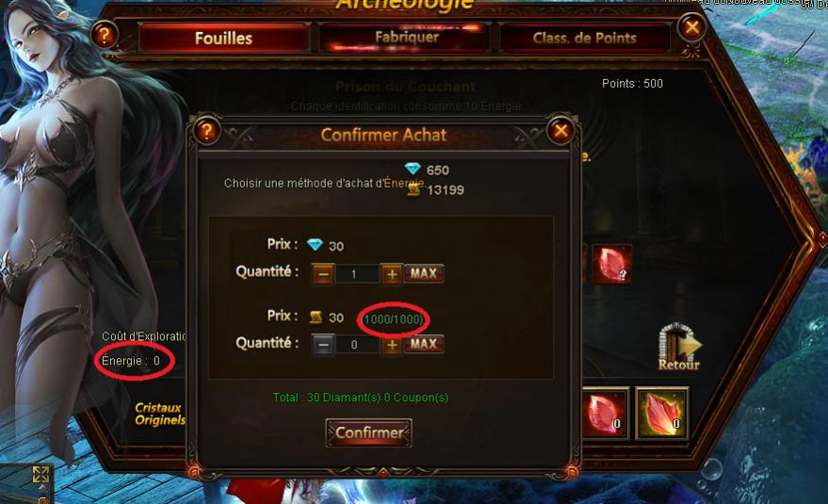The width and height of the screenshot is (828, 504).
Task: Set diamond quantity to MAX
Action: [424, 273]
